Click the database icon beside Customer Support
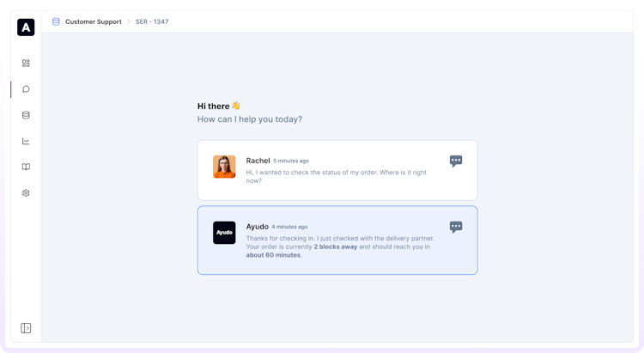 click(x=56, y=21)
